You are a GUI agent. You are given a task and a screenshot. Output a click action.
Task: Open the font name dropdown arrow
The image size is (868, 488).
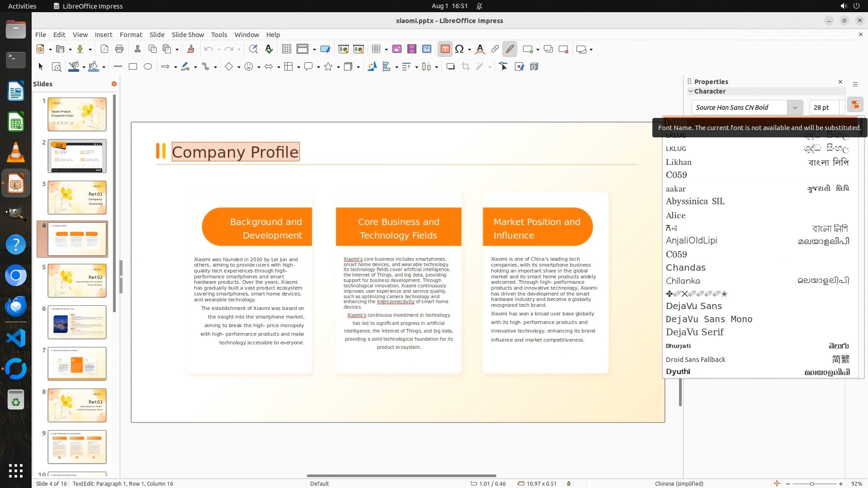tap(795, 108)
